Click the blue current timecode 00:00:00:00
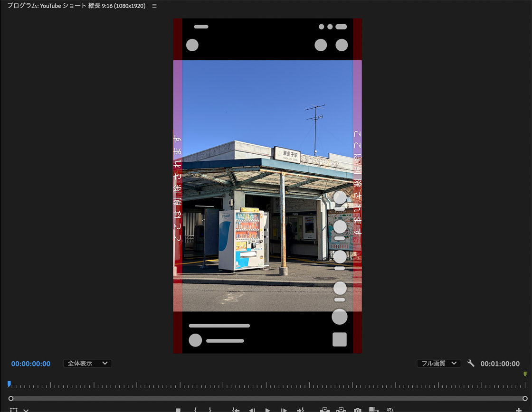 pyautogui.click(x=31, y=364)
